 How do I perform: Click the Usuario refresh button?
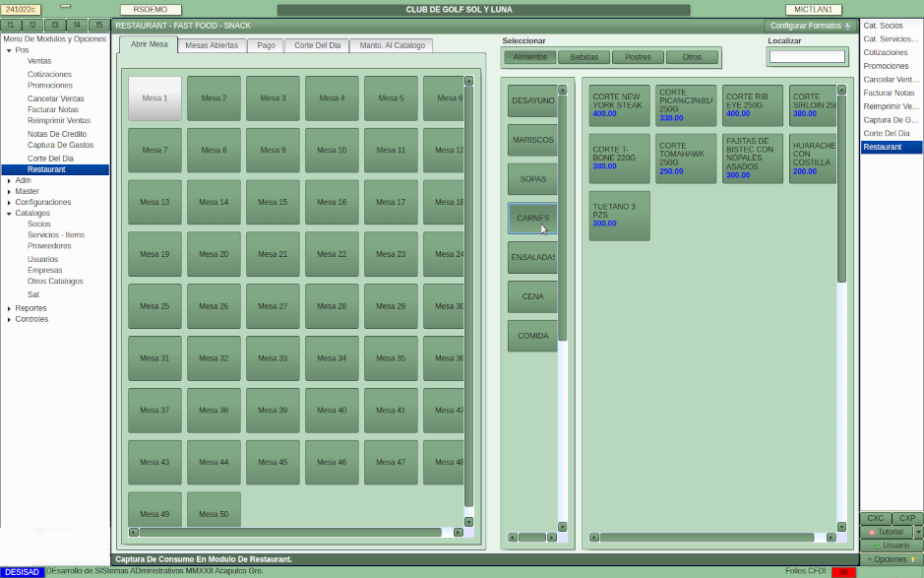pos(891,546)
